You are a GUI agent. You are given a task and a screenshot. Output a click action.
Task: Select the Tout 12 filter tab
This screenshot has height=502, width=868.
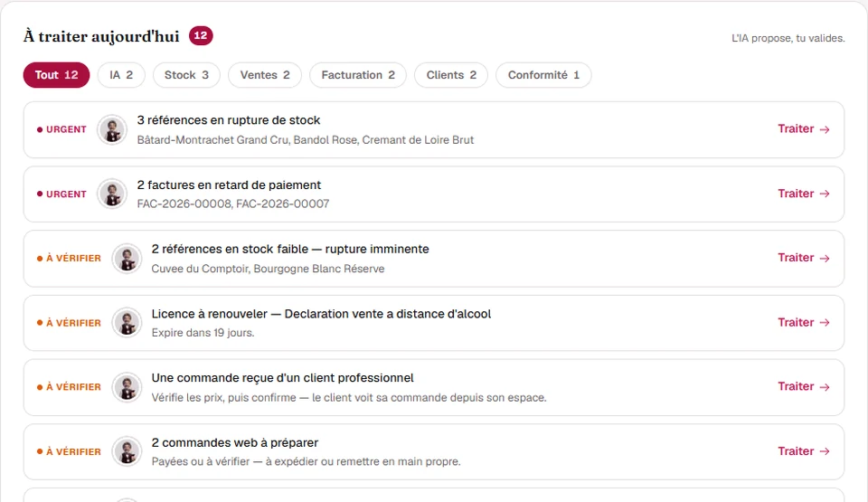pyautogui.click(x=56, y=75)
